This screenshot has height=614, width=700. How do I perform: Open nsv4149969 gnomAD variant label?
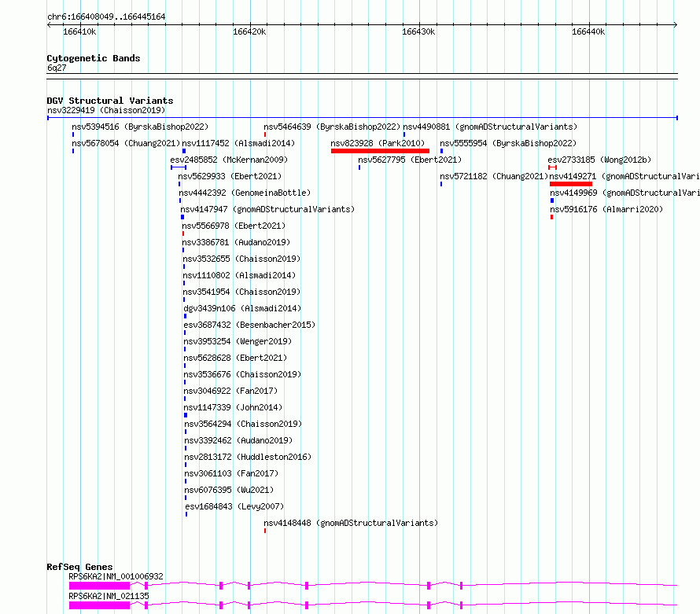625,193
